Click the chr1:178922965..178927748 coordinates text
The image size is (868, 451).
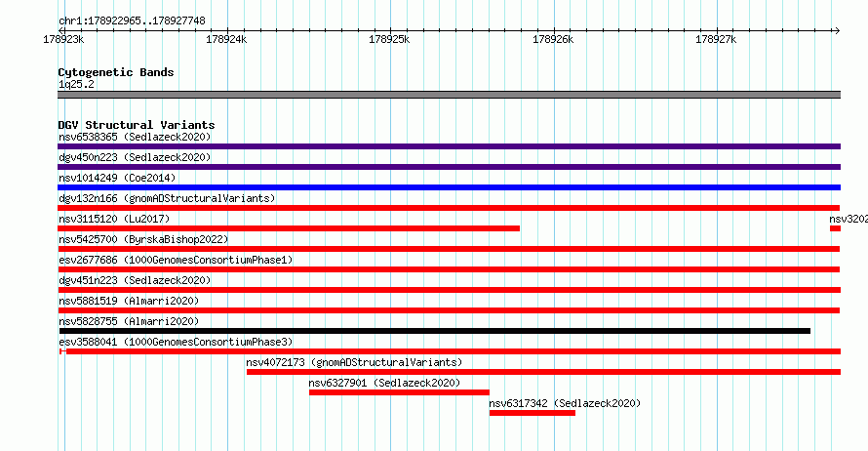point(132,21)
